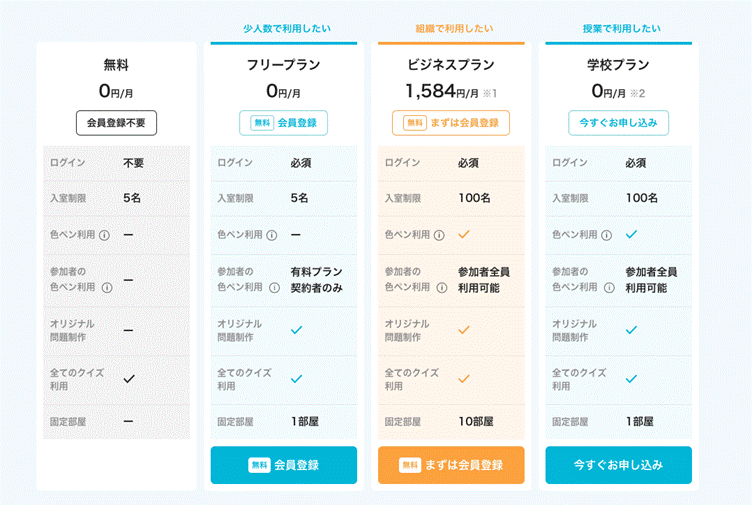The height and width of the screenshot is (505, 752).
Task: Click the filled orange まずは会員登録 button at bottom
Action: coord(451,465)
